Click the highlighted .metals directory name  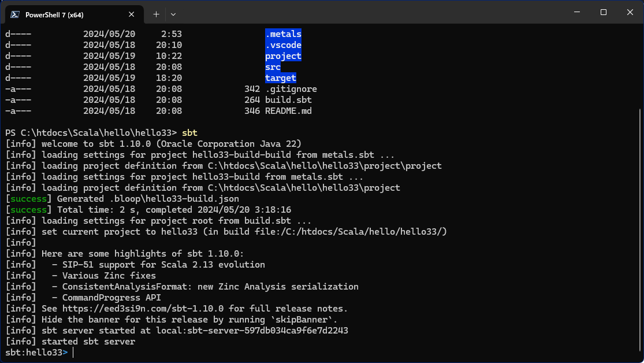pyautogui.click(x=283, y=34)
